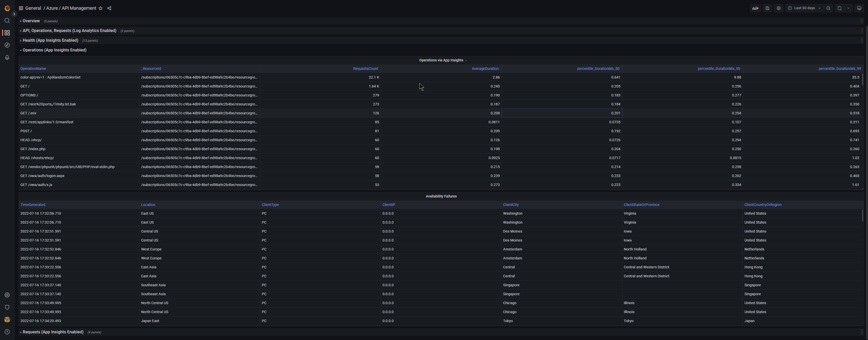Share the dashboard via share icon
Viewport: 868px width, 340px height.
point(109,8)
